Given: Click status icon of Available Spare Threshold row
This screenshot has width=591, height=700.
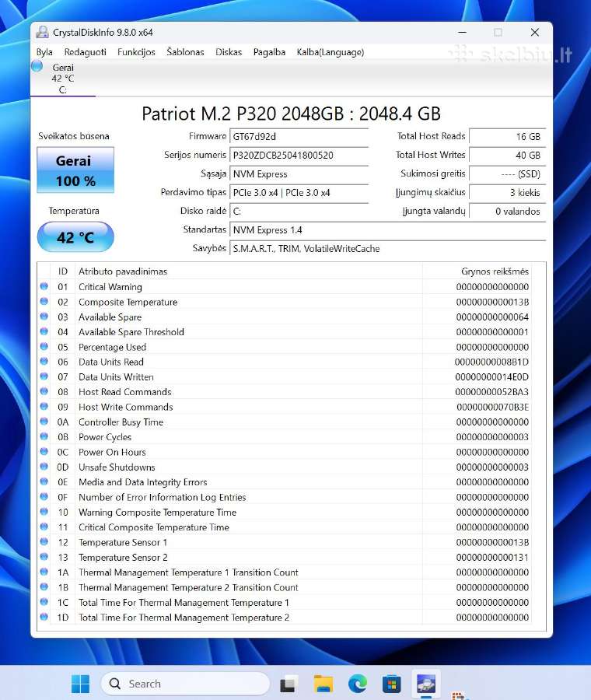Looking at the screenshot, I should pos(44,331).
